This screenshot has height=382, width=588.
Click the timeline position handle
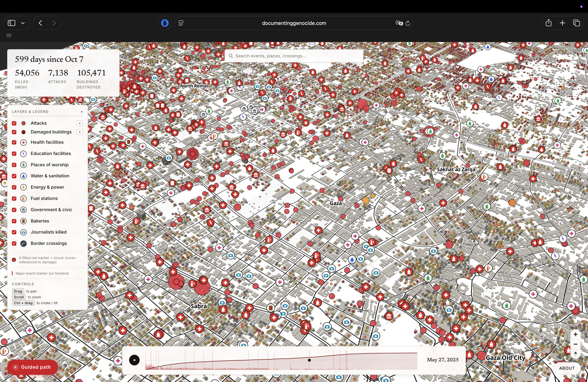(309, 360)
